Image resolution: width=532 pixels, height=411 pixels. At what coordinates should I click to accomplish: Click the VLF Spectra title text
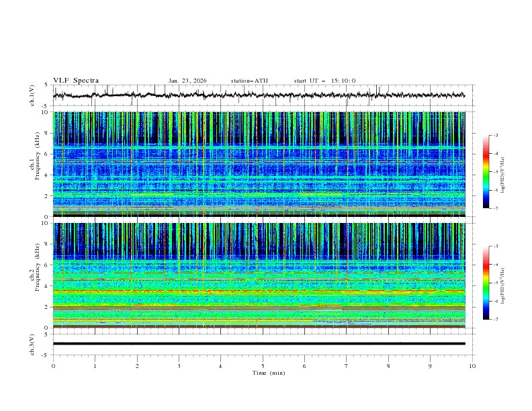[x=76, y=81]
